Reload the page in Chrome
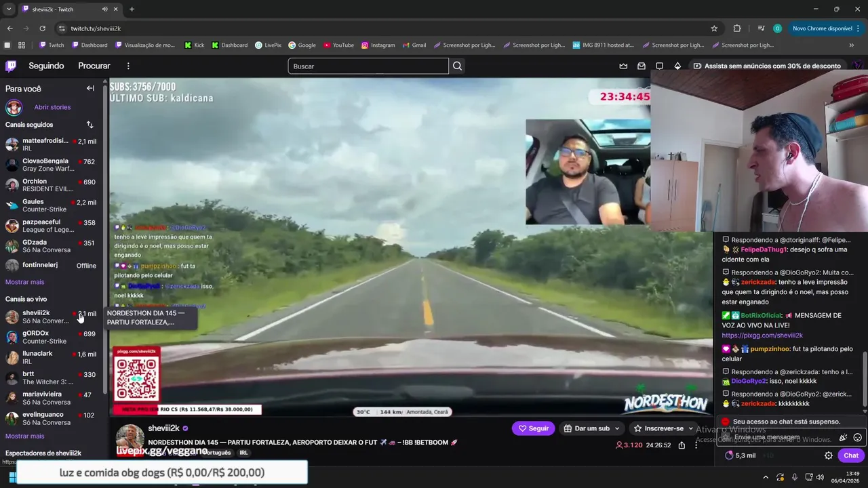The height and width of the screenshot is (488, 868). coord(42,28)
